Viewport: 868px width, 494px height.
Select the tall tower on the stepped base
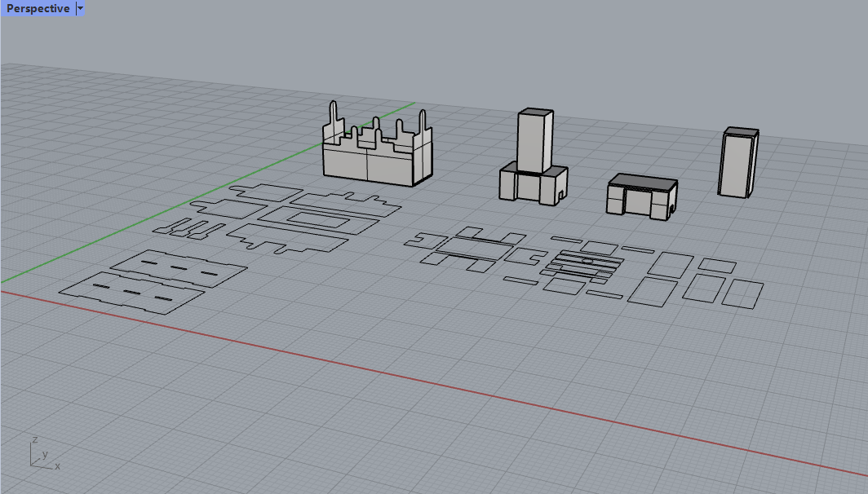tap(533, 157)
